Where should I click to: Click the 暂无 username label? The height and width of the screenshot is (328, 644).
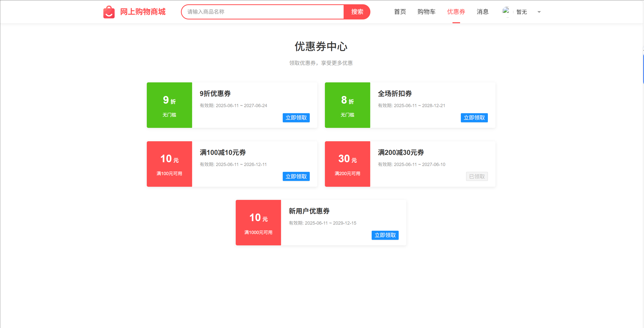click(521, 12)
